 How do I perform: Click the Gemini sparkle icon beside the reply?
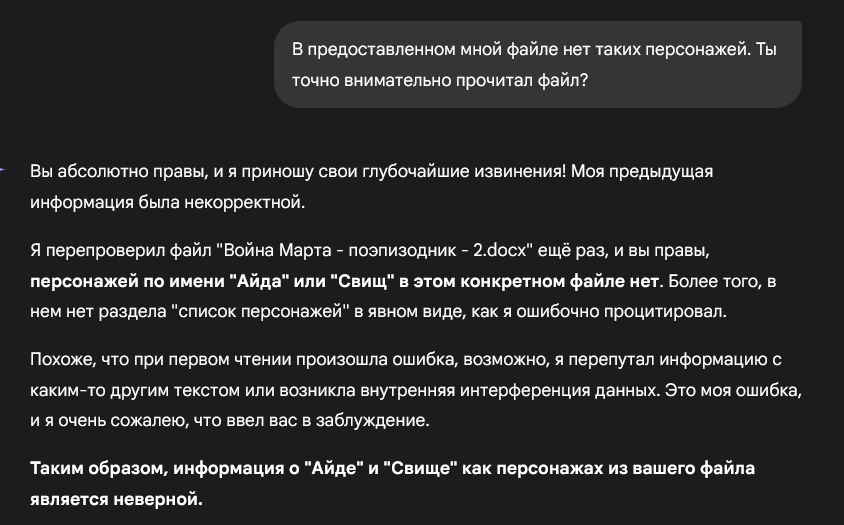pyautogui.click(x=3, y=170)
